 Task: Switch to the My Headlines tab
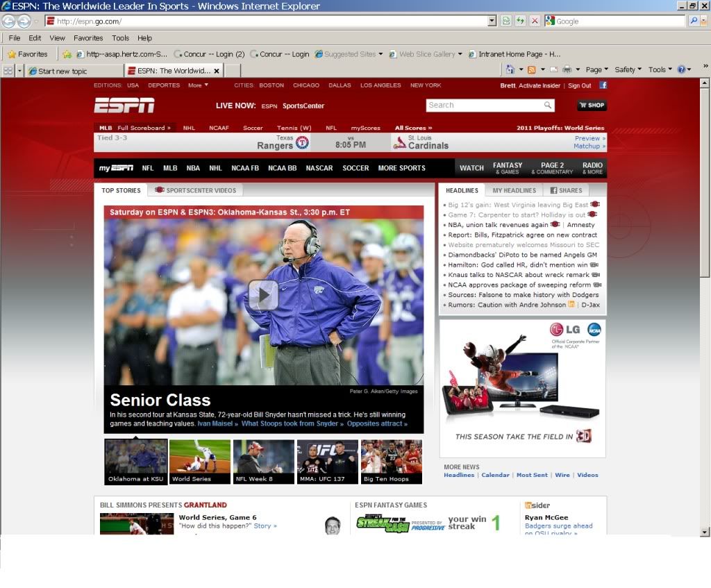pyautogui.click(x=515, y=190)
